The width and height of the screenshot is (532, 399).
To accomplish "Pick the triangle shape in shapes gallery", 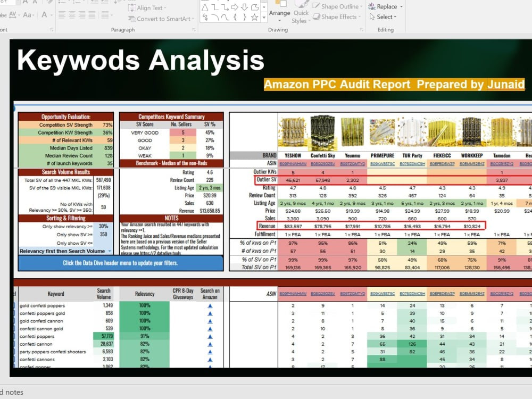I will pyautogui.click(x=205, y=7).
